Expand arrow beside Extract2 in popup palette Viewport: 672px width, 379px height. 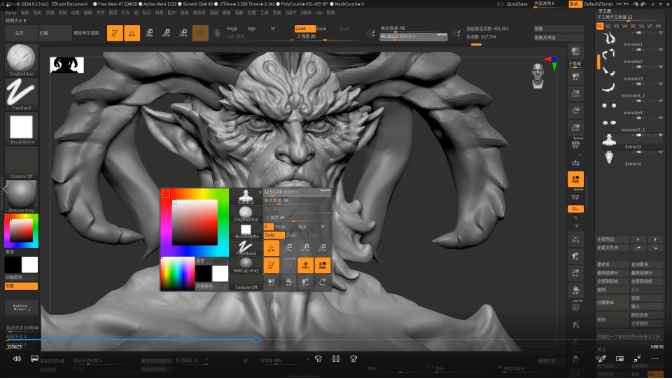tap(261, 192)
